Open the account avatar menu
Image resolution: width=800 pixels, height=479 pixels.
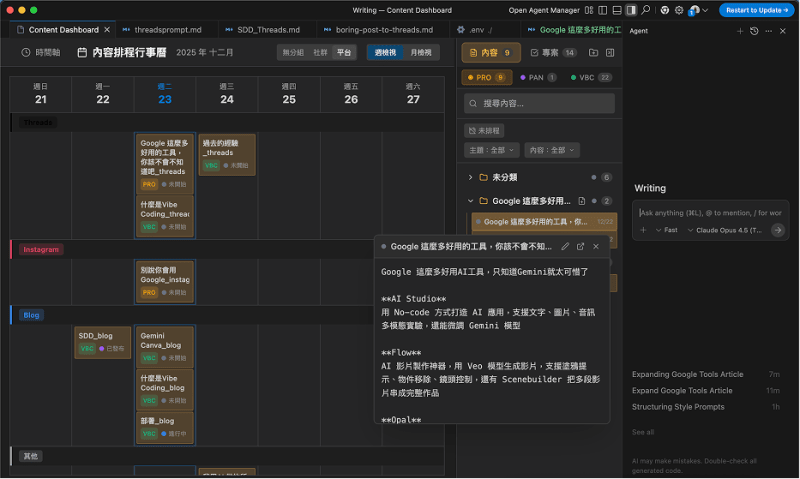coord(698,10)
